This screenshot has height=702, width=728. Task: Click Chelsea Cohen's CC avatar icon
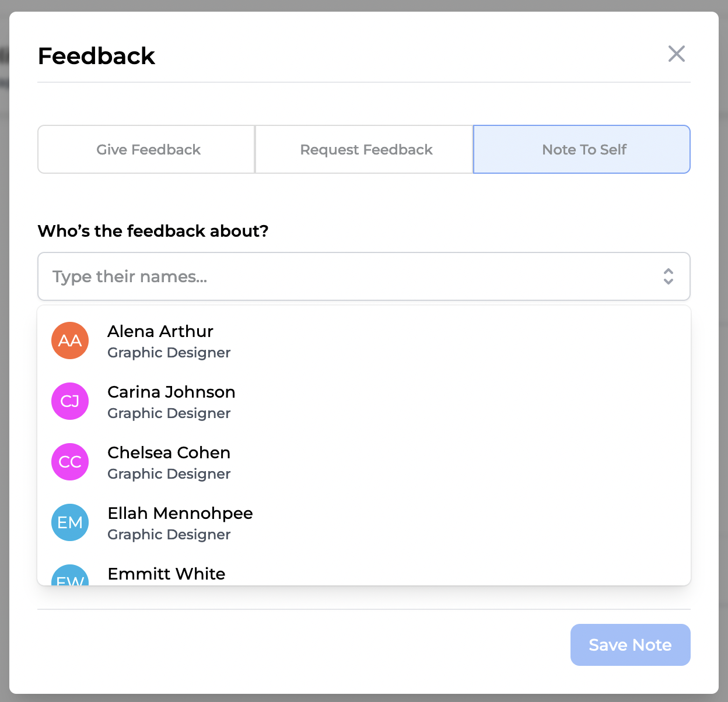[x=70, y=462]
